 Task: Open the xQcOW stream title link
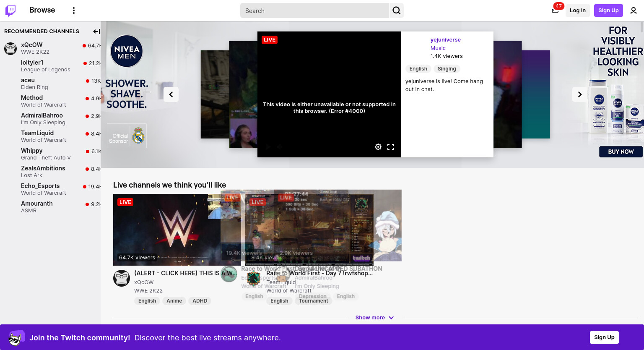[186, 273]
